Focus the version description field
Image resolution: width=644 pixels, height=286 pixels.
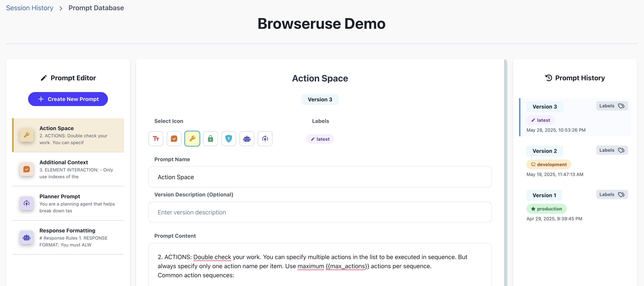click(320, 212)
